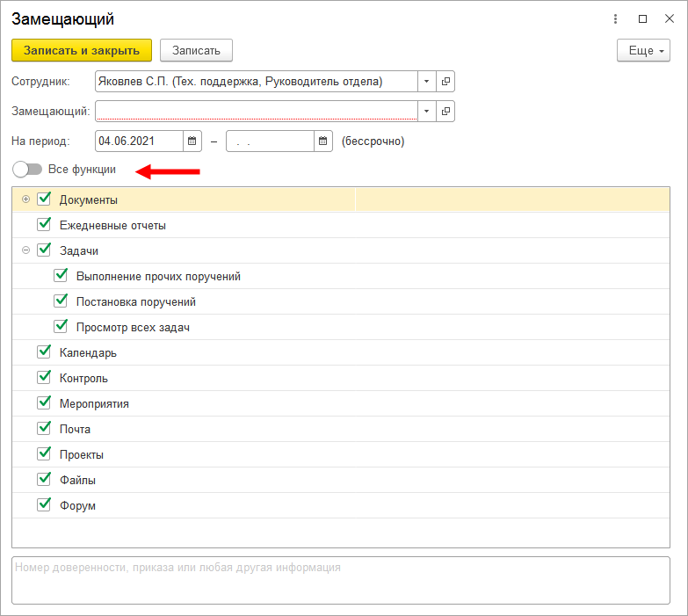Close the Замещающий window
The height and width of the screenshot is (616, 688).
coord(668,18)
